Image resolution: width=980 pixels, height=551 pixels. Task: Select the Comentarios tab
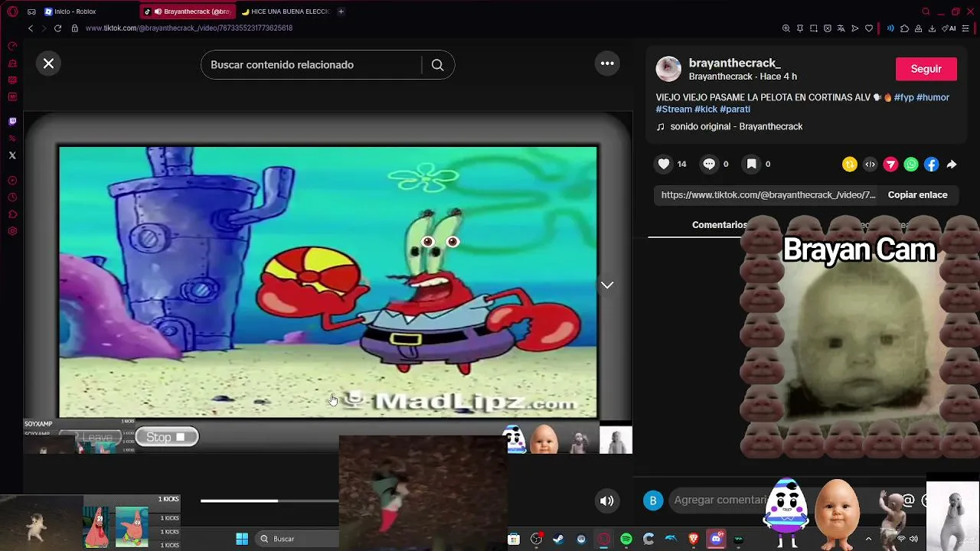click(720, 225)
